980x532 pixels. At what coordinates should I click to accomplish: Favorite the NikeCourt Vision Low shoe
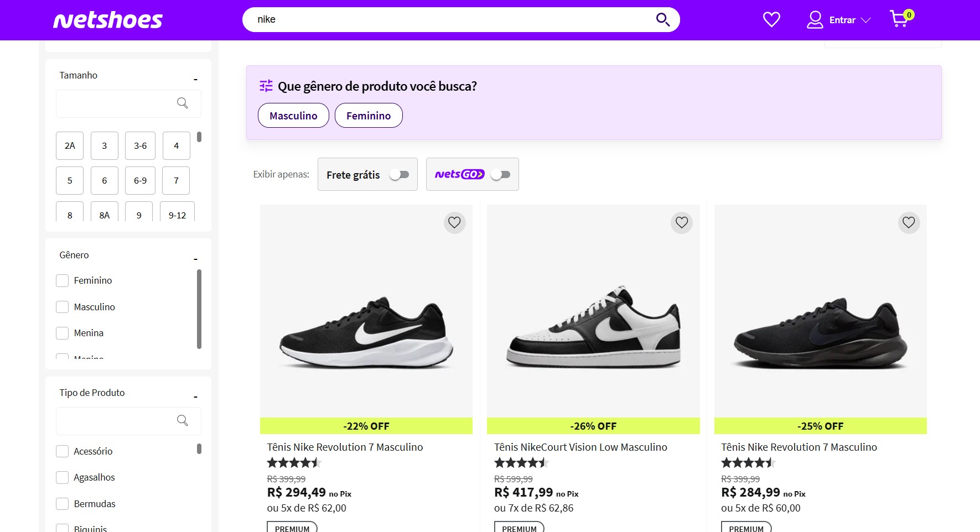click(681, 222)
